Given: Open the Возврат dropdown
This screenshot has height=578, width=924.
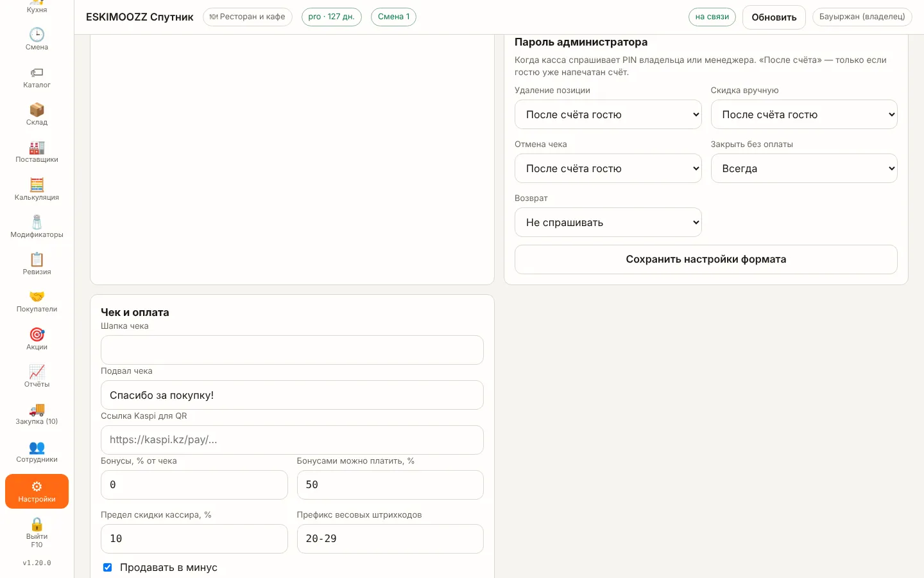Looking at the screenshot, I should pyautogui.click(x=608, y=222).
